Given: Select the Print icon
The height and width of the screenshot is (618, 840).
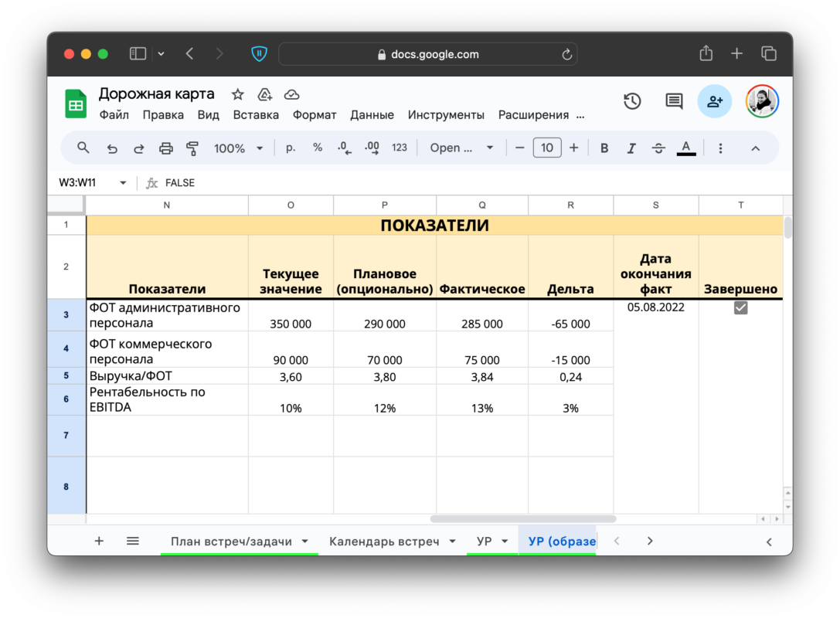Looking at the screenshot, I should [x=166, y=147].
